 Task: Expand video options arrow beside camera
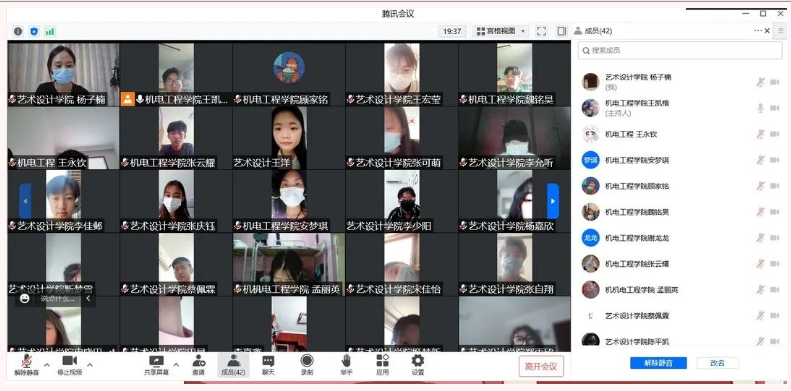click(x=90, y=365)
